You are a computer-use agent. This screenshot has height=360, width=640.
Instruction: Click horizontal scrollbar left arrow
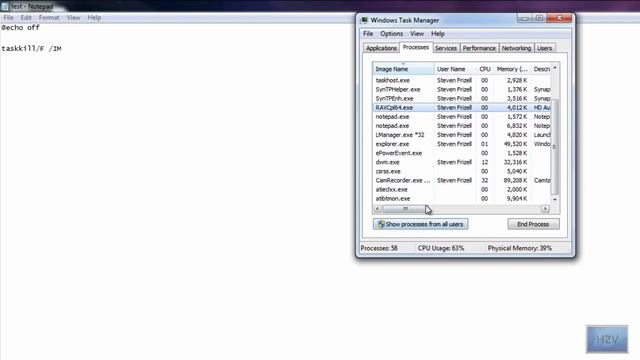(377, 209)
